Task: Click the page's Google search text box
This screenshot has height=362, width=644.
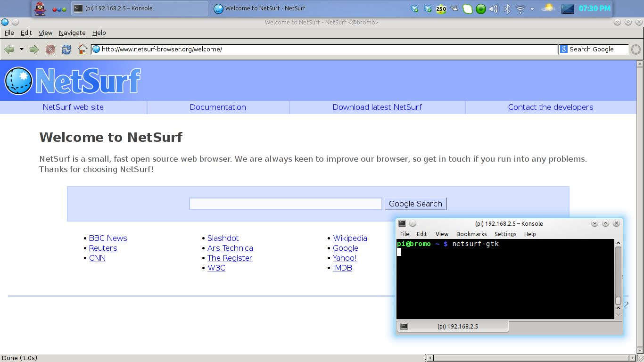Action: [285, 204]
